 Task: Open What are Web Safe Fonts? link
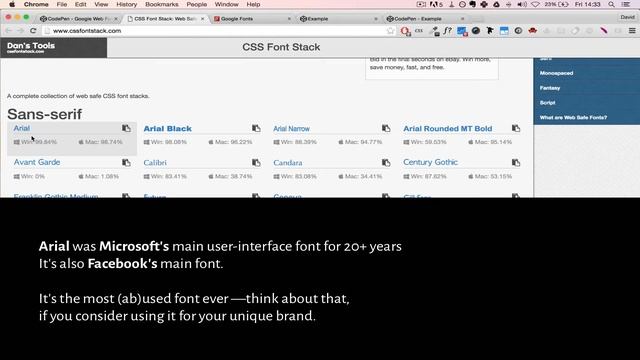pos(573,118)
